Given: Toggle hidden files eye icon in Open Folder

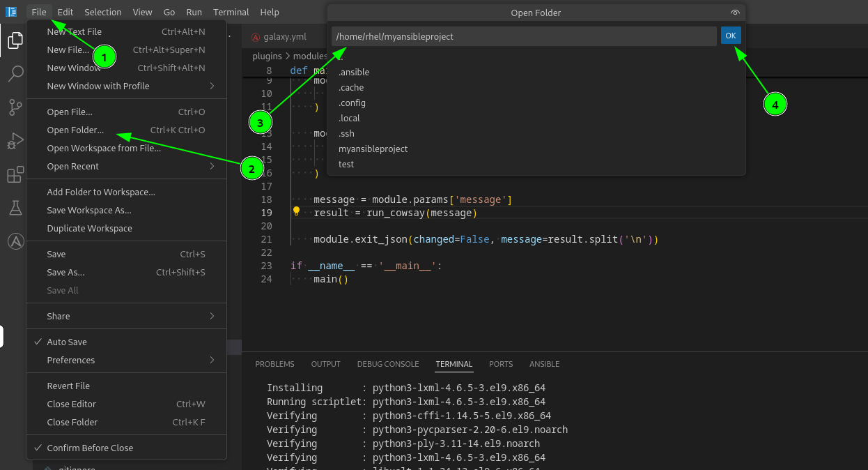Looking at the screenshot, I should point(735,13).
